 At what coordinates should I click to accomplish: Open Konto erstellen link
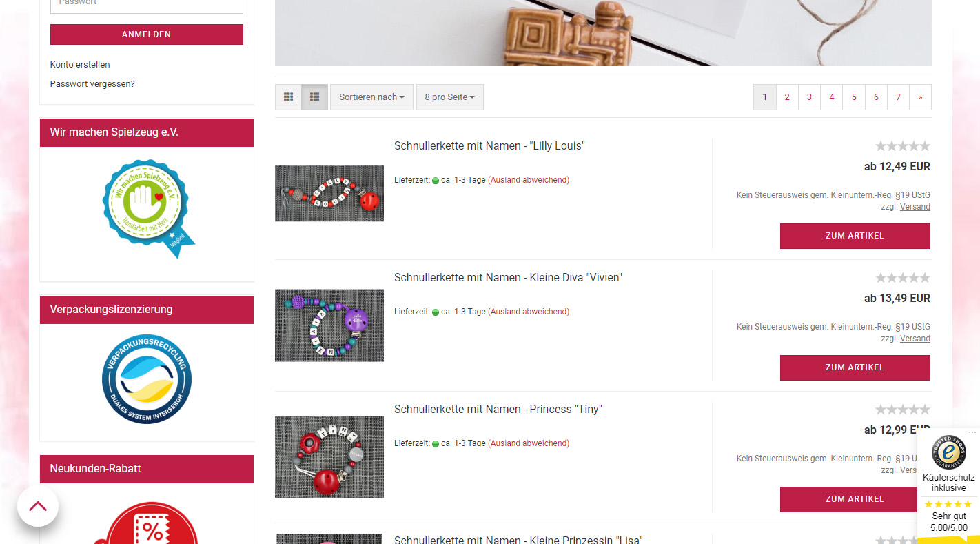[80, 65]
